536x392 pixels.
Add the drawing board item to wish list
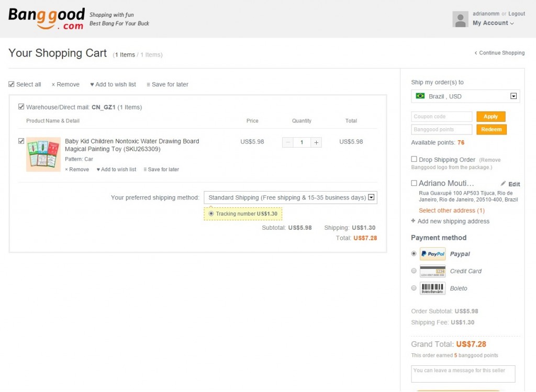tap(117, 169)
